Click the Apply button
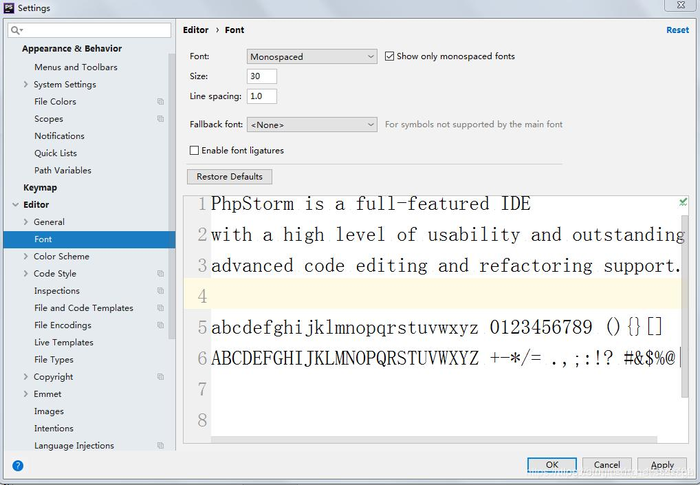 pyautogui.click(x=662, y=464)
